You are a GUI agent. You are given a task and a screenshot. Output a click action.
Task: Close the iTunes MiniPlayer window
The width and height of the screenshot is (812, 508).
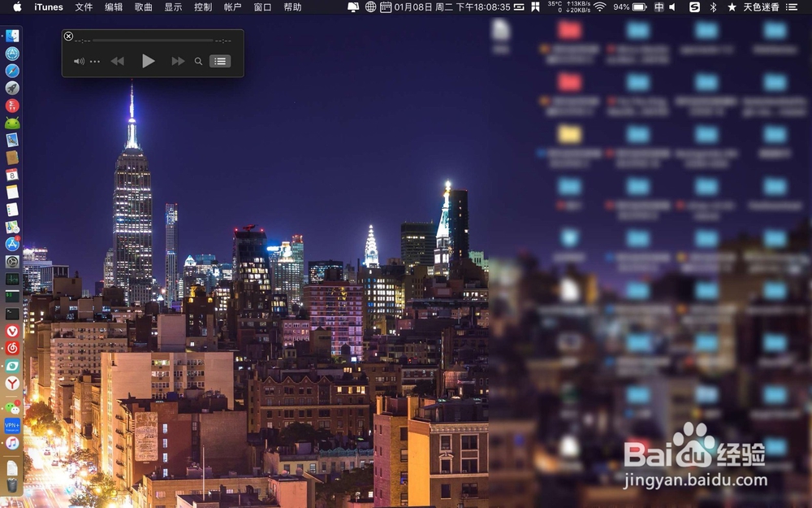coord(68,36)
